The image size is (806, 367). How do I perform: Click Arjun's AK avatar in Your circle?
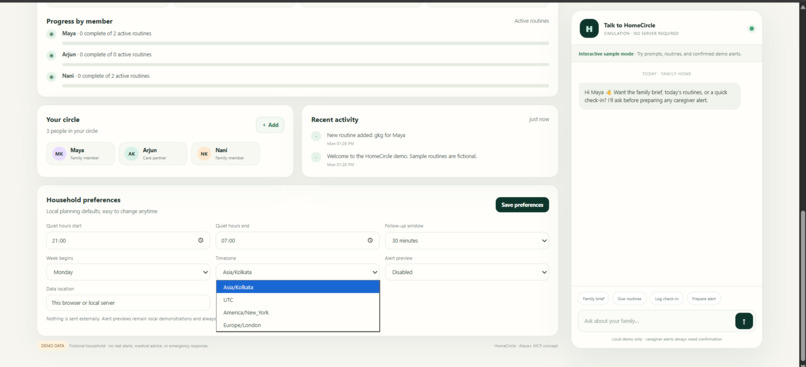pyautogui.click(x=132, y=154)
